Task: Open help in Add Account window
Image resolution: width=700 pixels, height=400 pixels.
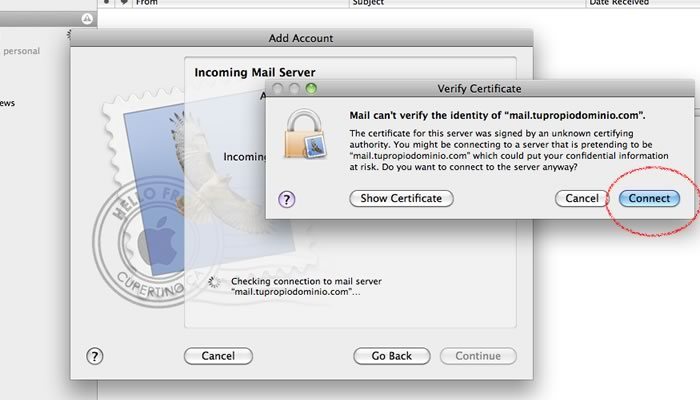Action: click(95, 356)
